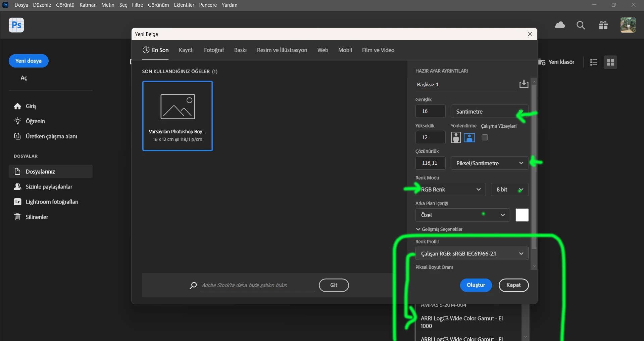The width and height of the screenshot is (644, 341).
Task: Click the clock icon on En Son tab
Action: [x=146, y=50]
